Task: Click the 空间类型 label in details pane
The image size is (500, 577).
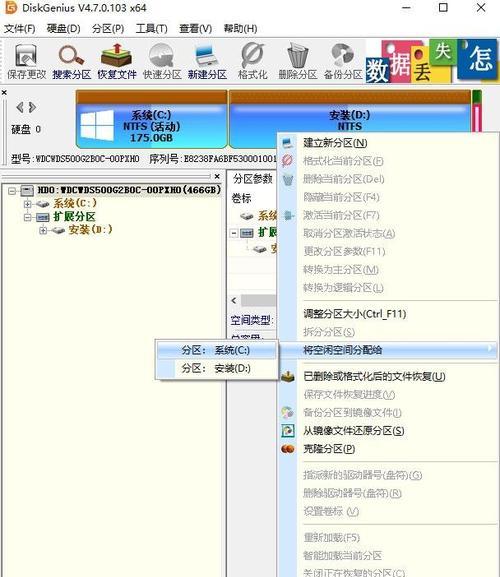Action: tap(251, 320)
